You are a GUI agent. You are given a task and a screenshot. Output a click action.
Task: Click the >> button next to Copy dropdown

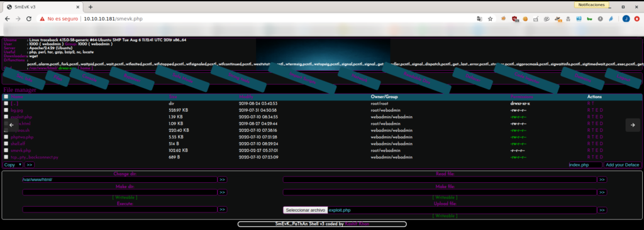coord(30,165)
